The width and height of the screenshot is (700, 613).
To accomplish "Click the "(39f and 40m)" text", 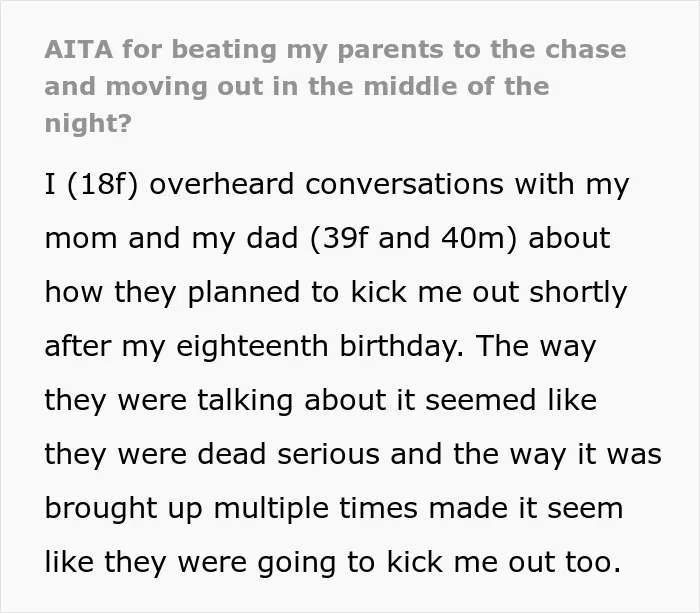I will tap(413, 238).
